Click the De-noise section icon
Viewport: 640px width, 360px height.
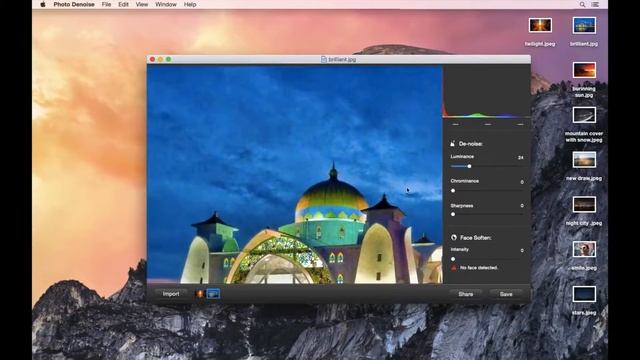coord(453,144)
